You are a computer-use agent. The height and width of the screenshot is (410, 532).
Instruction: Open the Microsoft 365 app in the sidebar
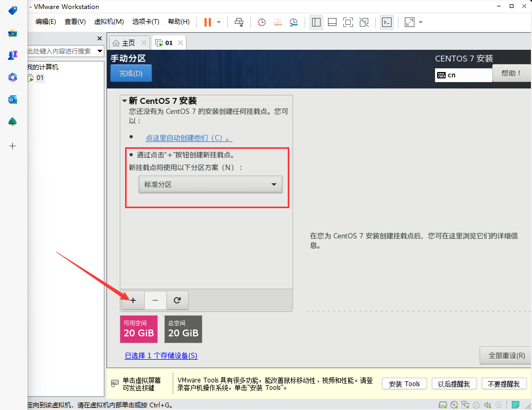tap(13, 77)
